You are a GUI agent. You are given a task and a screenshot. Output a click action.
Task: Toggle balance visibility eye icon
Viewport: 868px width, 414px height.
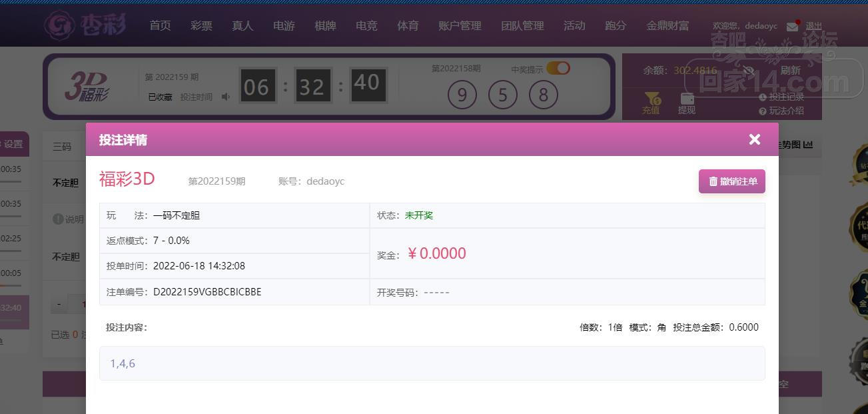[749, 71]
